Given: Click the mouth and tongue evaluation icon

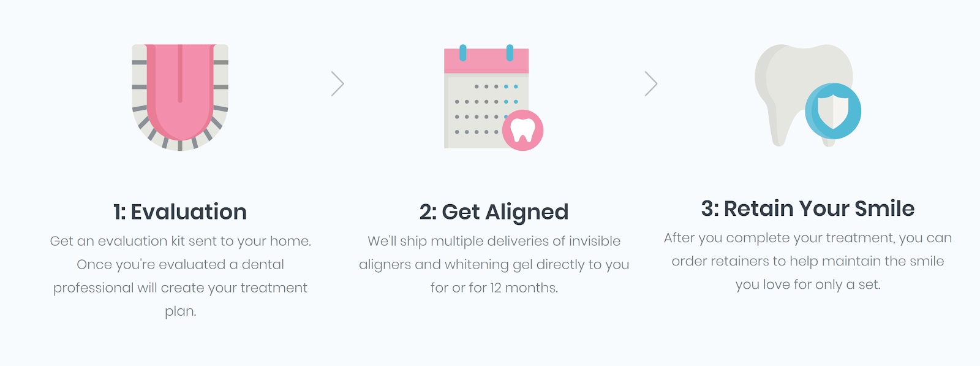Looking at the screenshot, I should [x=180, y=97].
